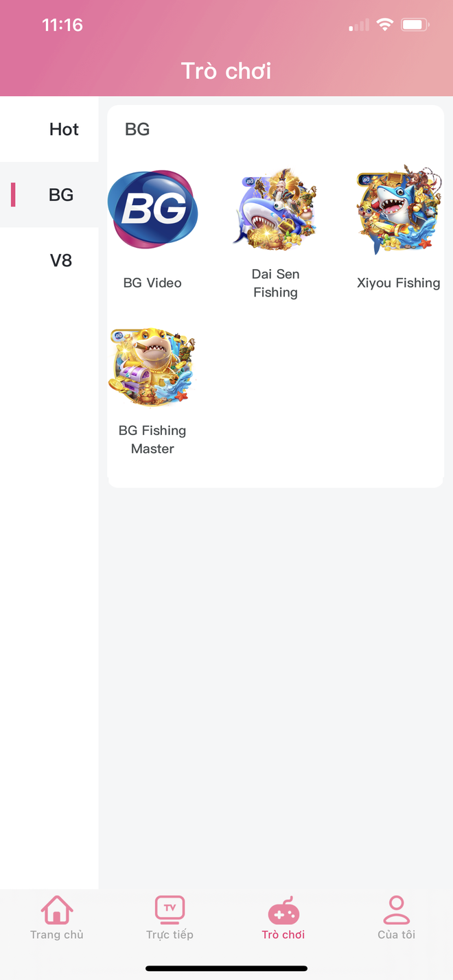The image size is (453, 980).
Task: Switch to the Hot category tab
Action: pos(64,129)
